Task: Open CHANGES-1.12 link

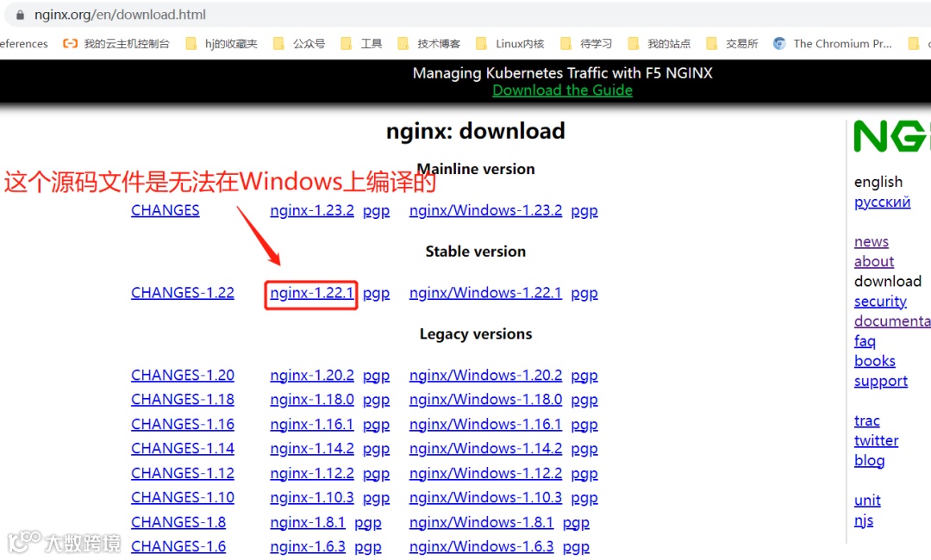Action: (183, 473)
